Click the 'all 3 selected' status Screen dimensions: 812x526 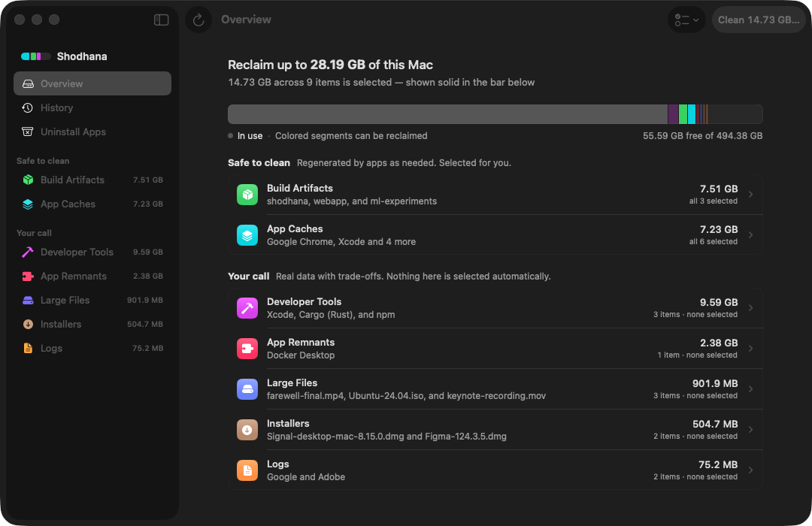tap(713, 201)
